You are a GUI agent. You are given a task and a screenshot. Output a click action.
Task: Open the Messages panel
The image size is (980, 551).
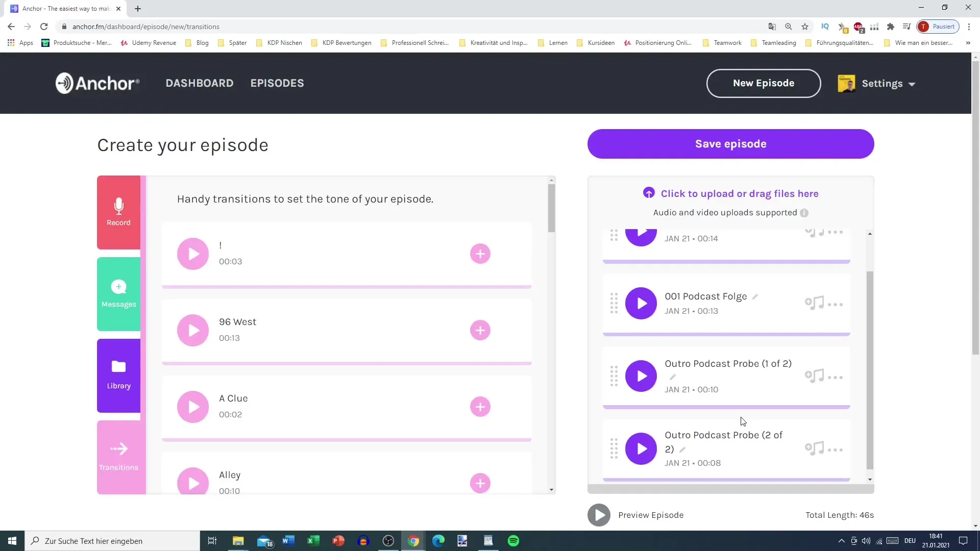coord(118,294)
